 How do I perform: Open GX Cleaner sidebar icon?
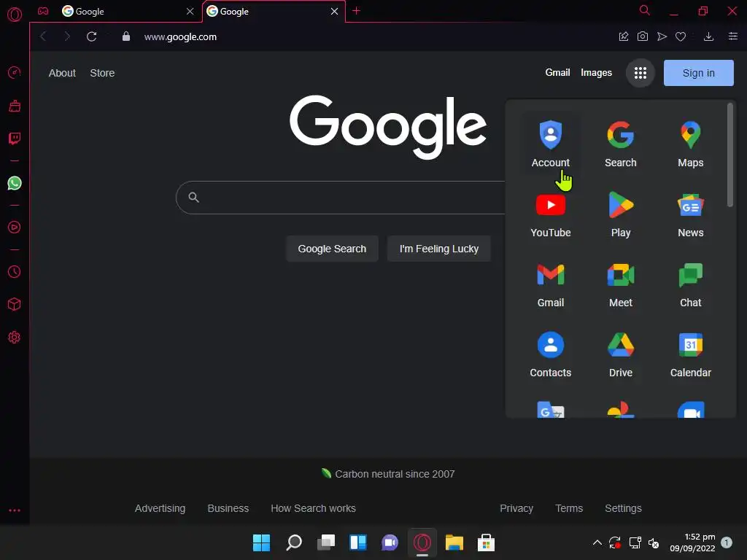(x=15, y=105)
